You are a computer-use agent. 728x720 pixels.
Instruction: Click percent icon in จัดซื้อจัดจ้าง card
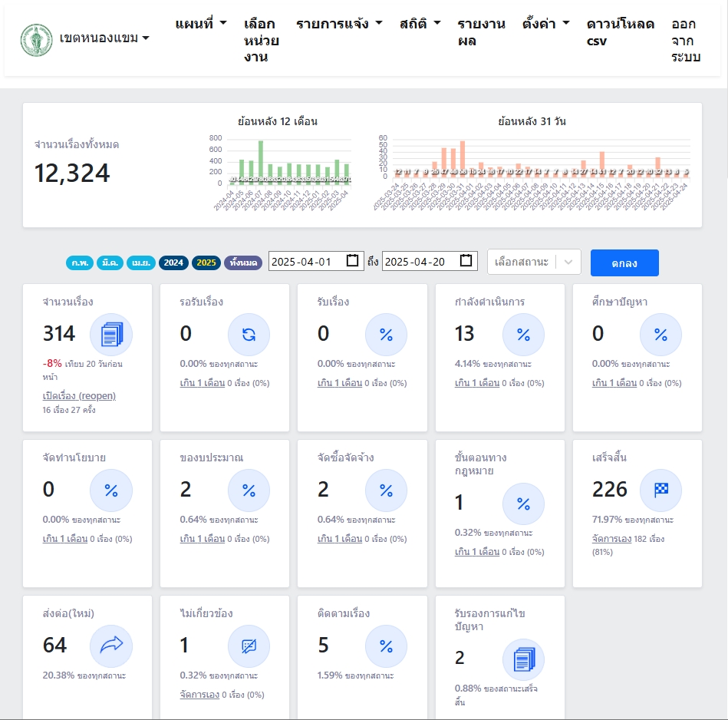pyautogui.click(x=387, y=490)
